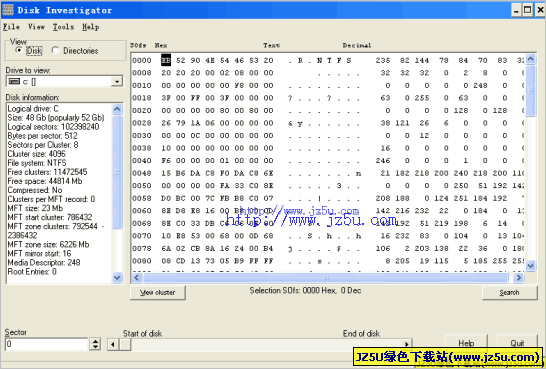Click 'Logical drive: C' info line
The height and width of the screenshot is (369, 546).
click(33, 109)
